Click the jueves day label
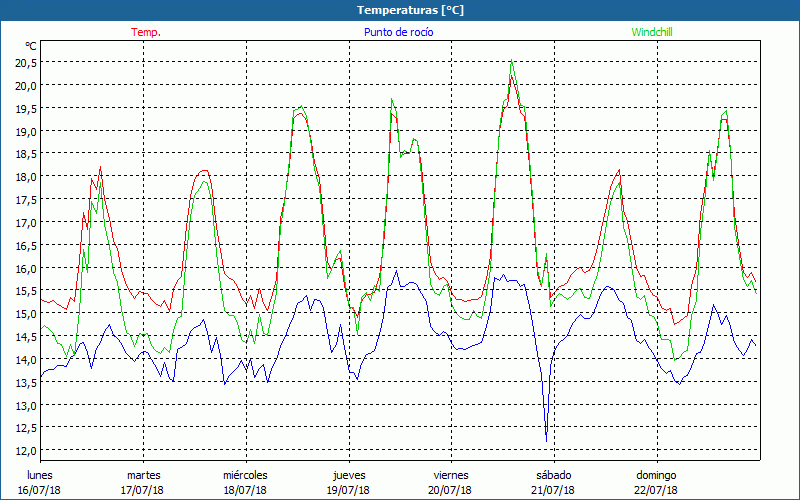Screen dimensions: 800x500 pyautogui.click(x=349, y=475)
